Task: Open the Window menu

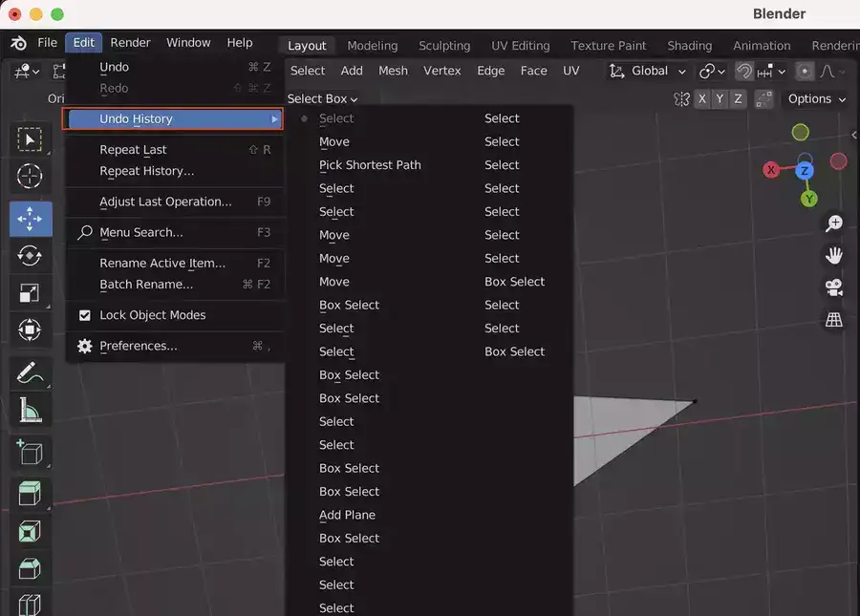Action: [x=188, y=43]
